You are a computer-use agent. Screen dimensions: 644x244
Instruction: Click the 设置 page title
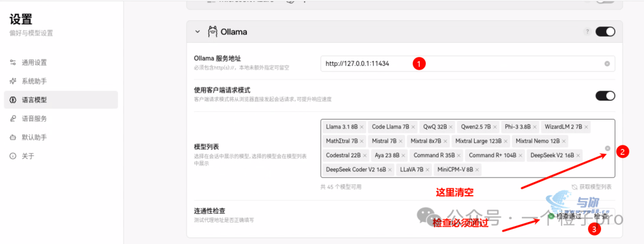coord(21,19)
